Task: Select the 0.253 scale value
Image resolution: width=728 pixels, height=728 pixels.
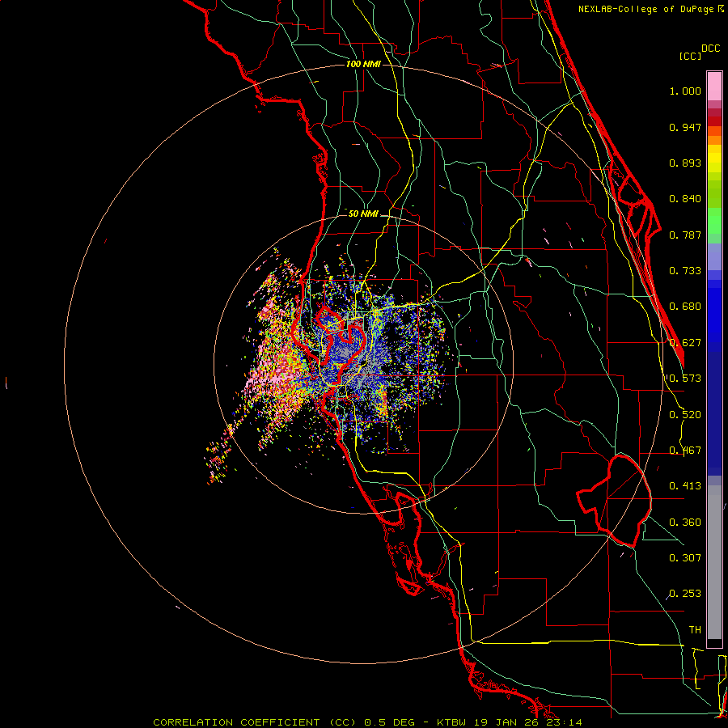Action: click(x=685, y=594)
